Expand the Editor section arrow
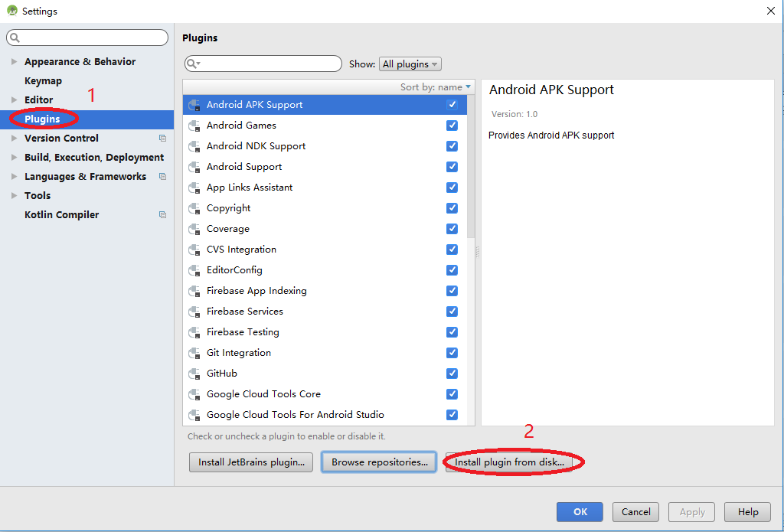The width and height of the screenshot is (784, 532). tap(14, 100)
